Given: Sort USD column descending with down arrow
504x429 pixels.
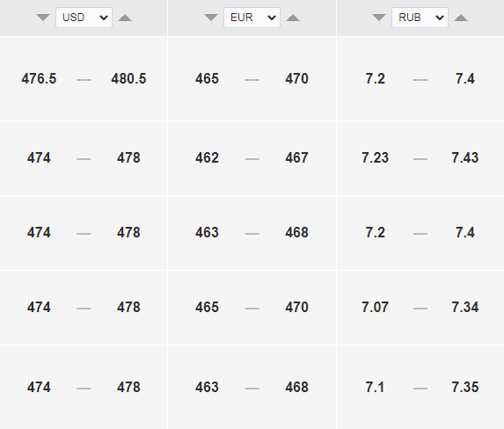Looking at the screenshot, I should 43,18.
